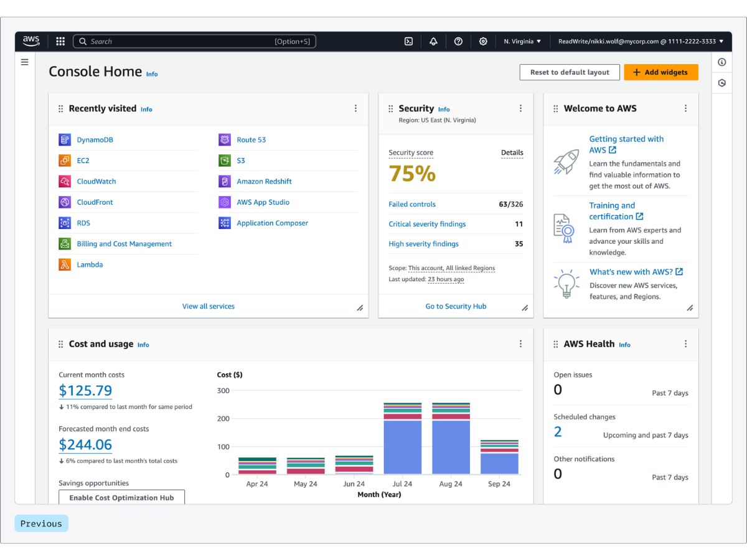
Task: Click the Welcome to AWS resize corner
Action: click(x=690, y=308)
